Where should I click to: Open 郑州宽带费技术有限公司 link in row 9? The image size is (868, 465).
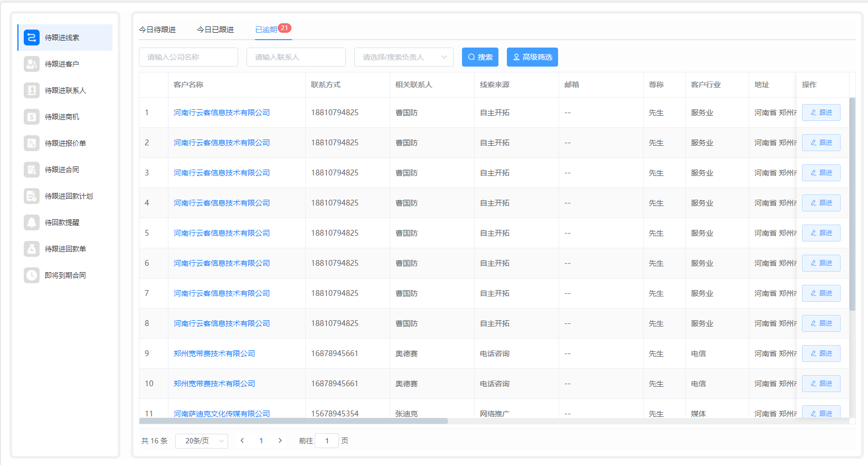(214, 354)
